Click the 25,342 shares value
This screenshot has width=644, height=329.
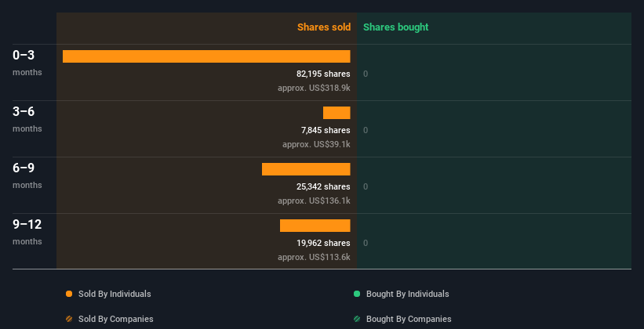pyautogui.click(x=323, y=186)
